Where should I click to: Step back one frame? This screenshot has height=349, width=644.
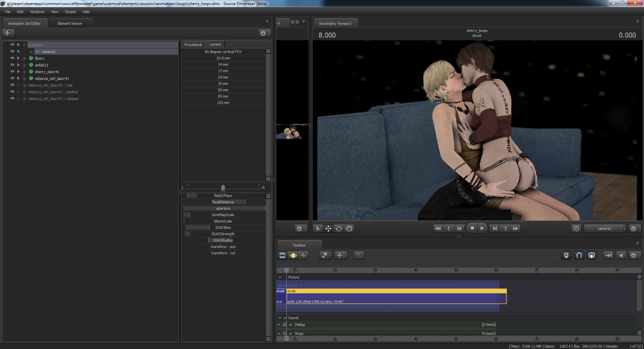pyautogui.click(x=460, y=229)
